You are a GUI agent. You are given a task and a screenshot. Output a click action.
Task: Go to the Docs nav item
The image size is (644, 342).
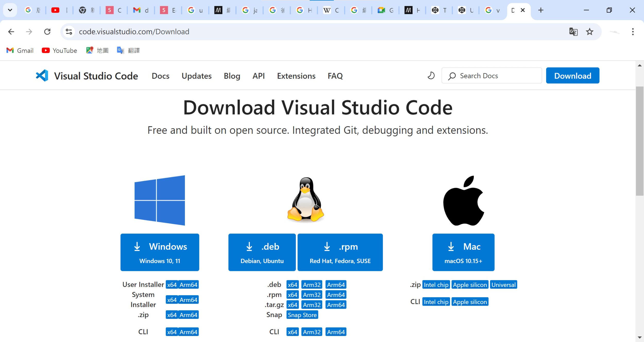[160, 76]
